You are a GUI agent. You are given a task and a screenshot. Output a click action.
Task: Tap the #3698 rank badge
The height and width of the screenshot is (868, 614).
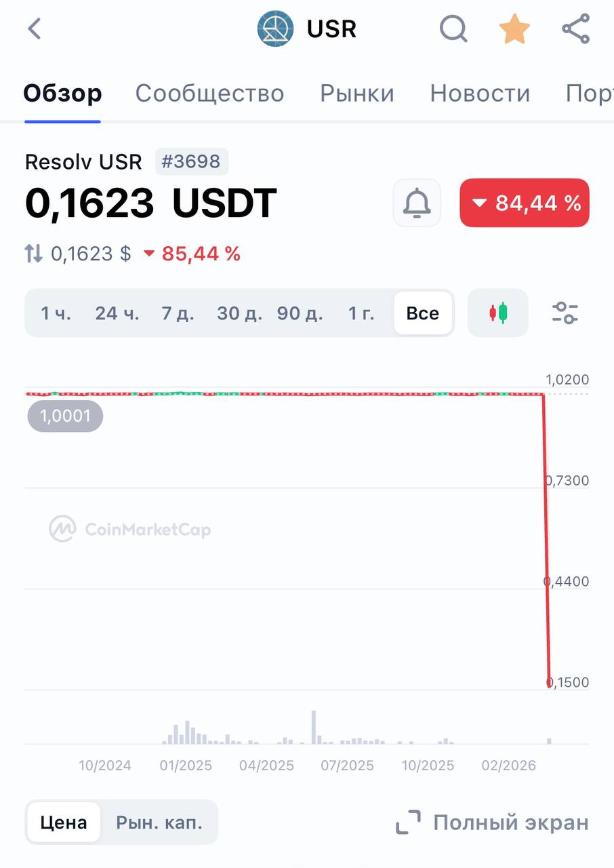[x=192, y=161]
